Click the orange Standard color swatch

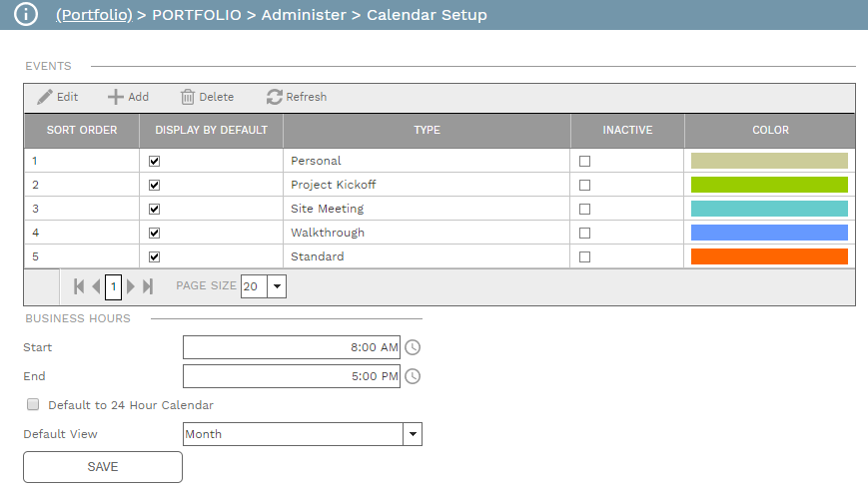point(768,256)
